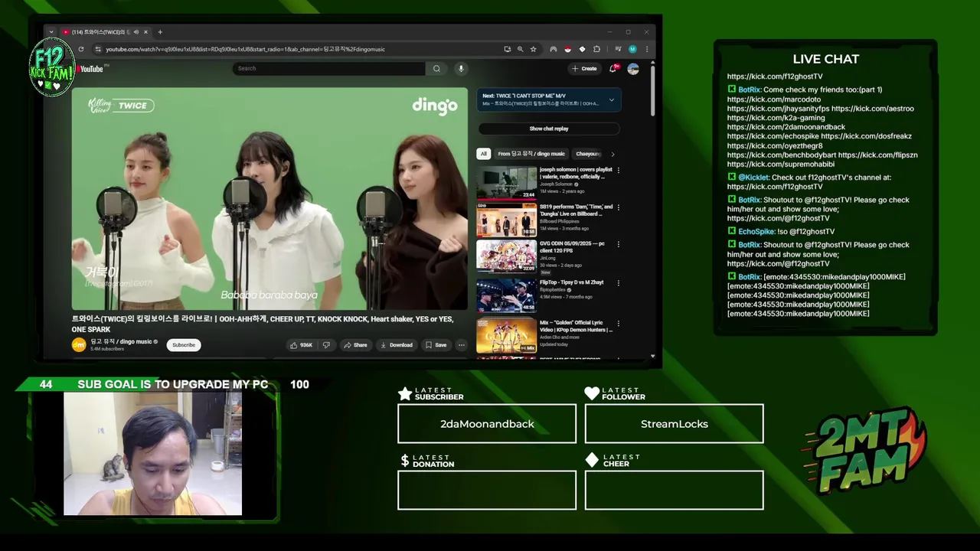Viewport: 980px width, 551px height.
Task: Open options menu for GVG ODIN video
Action: click(619, 245)
